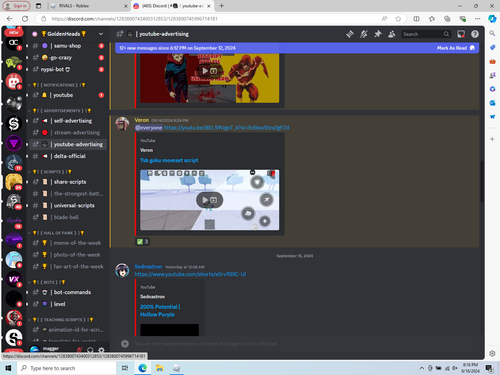Open share-scripts channel

(67, 182)
